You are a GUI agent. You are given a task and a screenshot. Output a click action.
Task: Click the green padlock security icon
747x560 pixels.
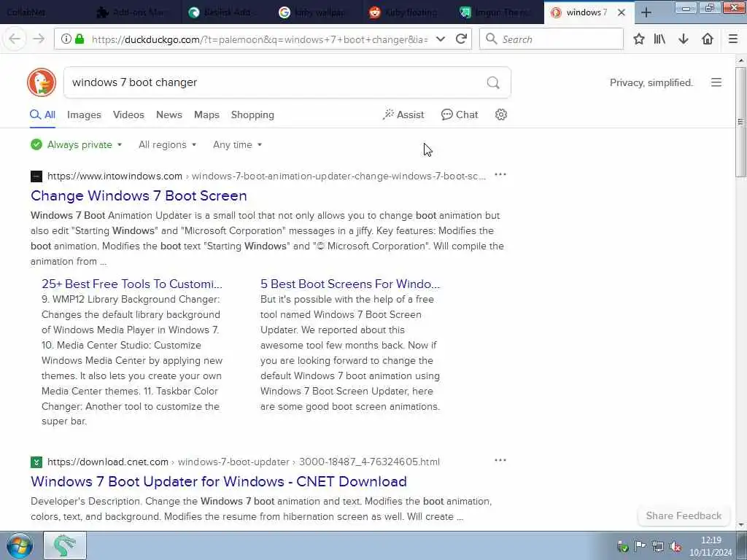coord(80,39)
